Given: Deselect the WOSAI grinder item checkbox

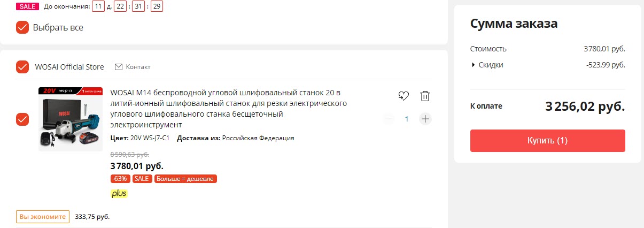Looking at the screenshot, I should [22, 119].
